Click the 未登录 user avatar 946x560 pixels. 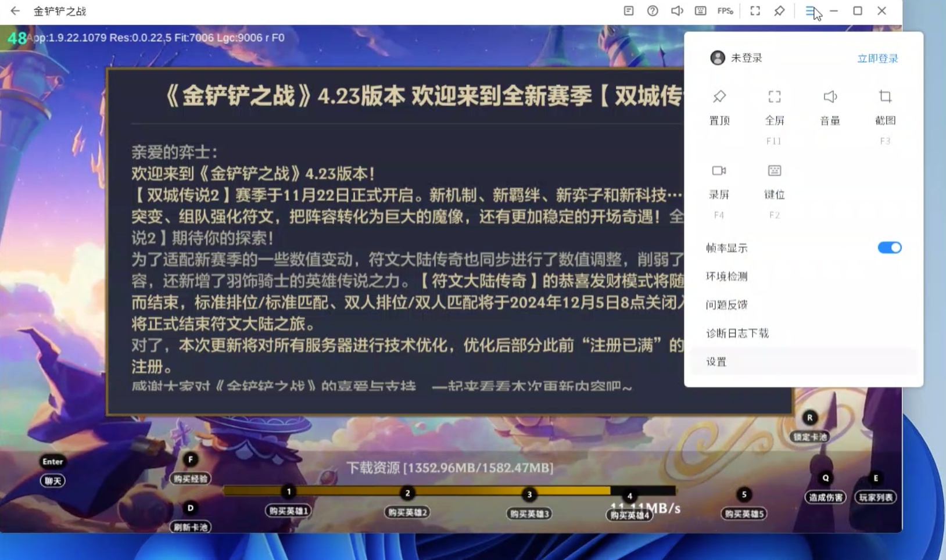pyautogui.click(x=718, y=58)
